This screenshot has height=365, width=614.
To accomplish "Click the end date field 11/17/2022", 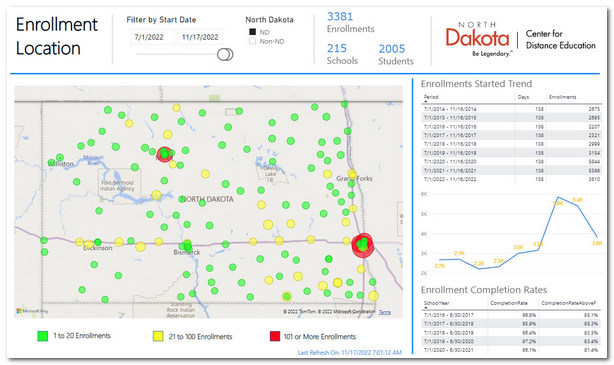I will coord(200,37).
